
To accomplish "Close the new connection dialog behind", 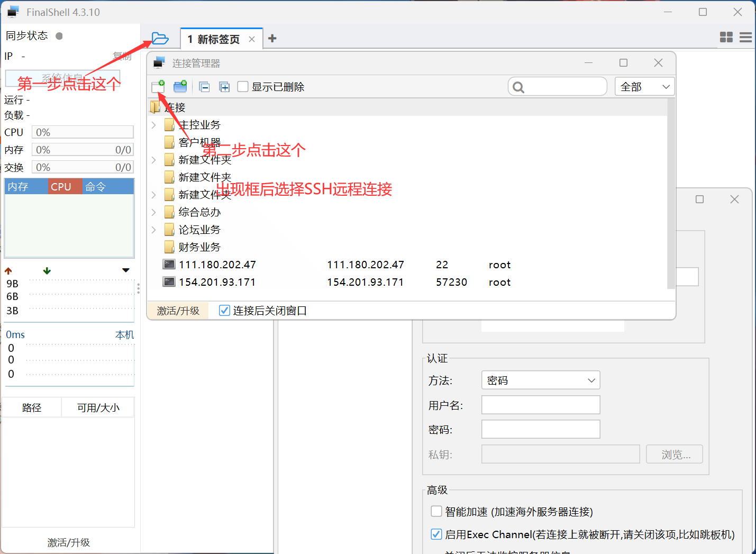I will click(734, 199).
